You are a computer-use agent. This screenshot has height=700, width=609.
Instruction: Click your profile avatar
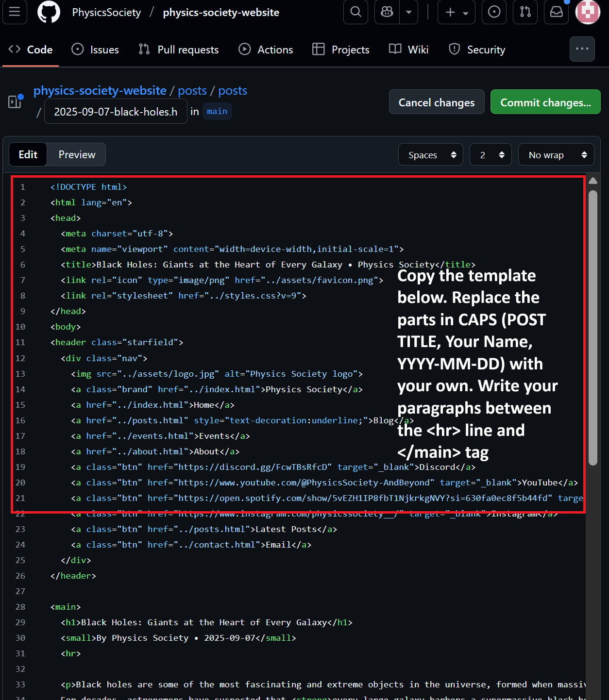pos(588,12)
